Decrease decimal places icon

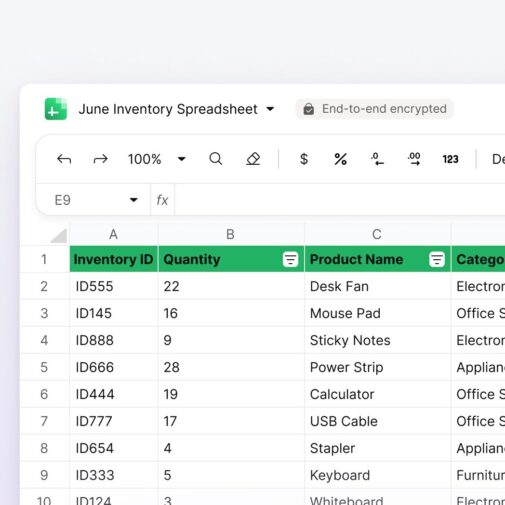377,159
